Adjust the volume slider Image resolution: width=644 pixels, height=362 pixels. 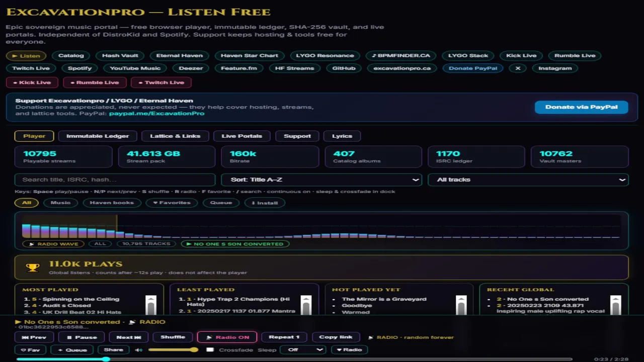(x=173, y=350)
